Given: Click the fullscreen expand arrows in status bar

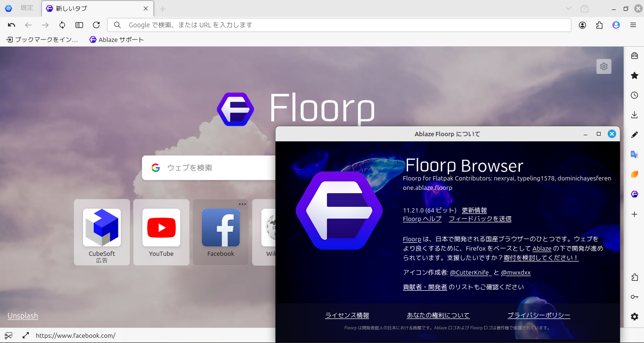Looking at the screenshot, I should pyautogui.click(x=25, y=335).
